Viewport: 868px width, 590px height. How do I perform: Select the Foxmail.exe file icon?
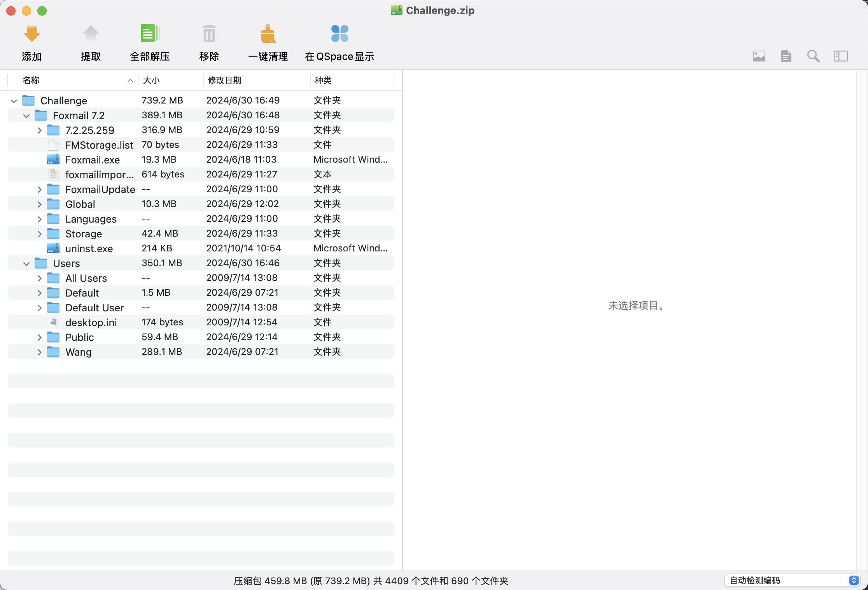coord(53,160)
